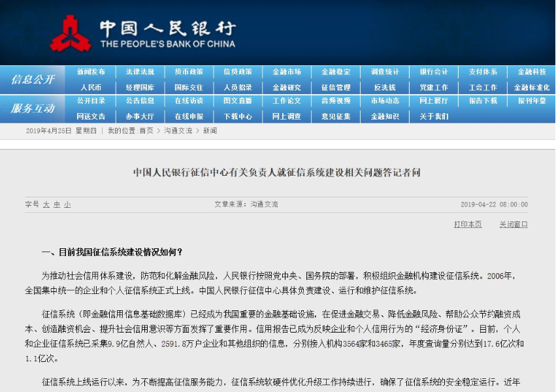Select 图文直播 navigation item
Viewport: 556px width, 392px height.
tap(238, 101)
